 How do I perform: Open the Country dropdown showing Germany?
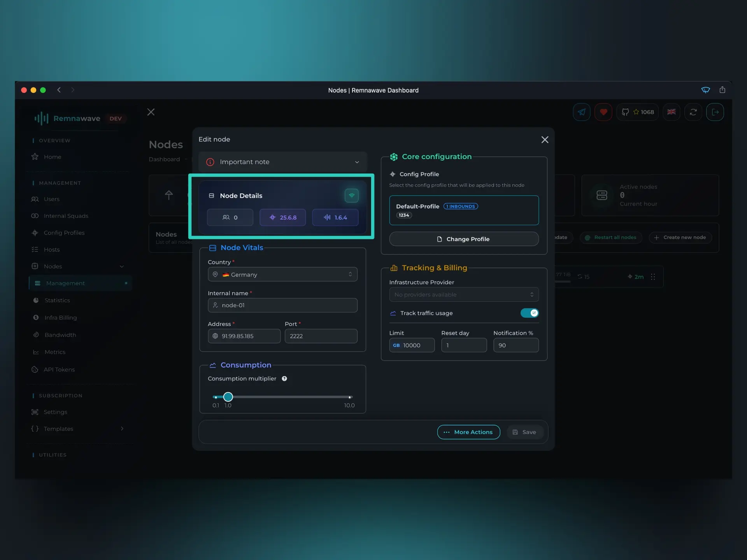[282, 274]
